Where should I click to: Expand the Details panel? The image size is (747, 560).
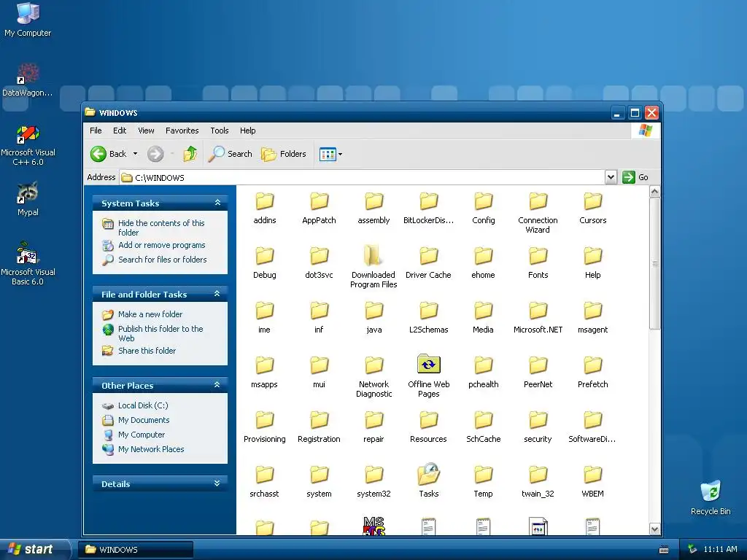click(x=217, y=483)
